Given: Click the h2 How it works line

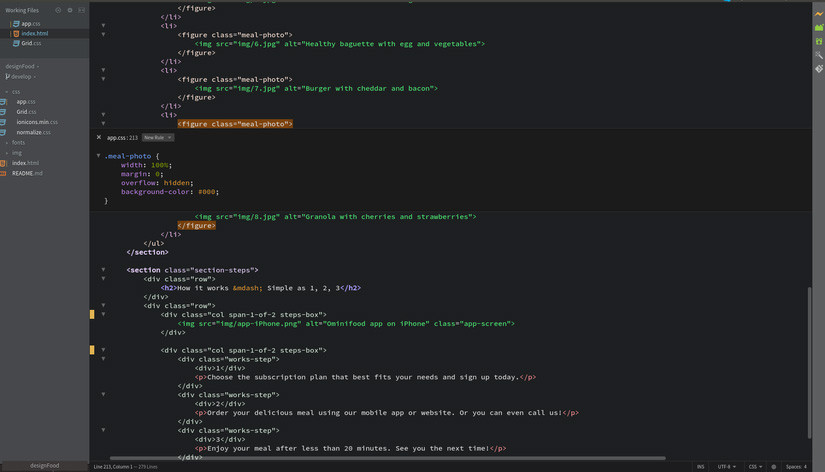Looking at the screenshot, I should pyautogui.click(x=261, y=288).
